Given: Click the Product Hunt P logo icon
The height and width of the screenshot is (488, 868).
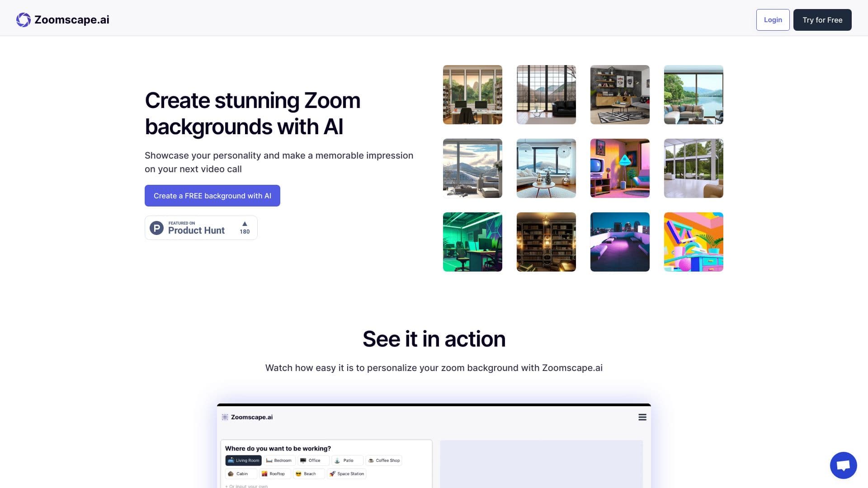Looking at the screenshot, I should click(x=156, y=228).
